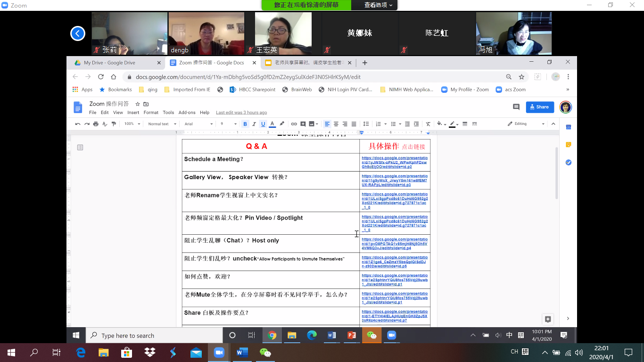
Task: Bookmark this page in Chrome
Action: [521, 77]
